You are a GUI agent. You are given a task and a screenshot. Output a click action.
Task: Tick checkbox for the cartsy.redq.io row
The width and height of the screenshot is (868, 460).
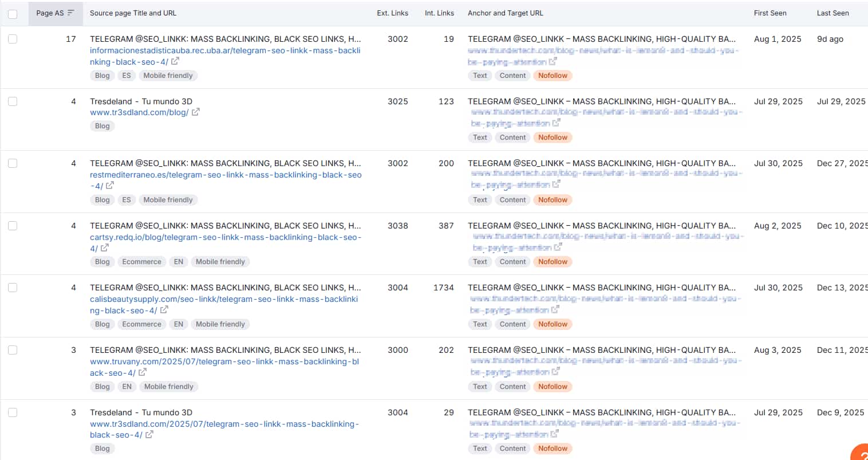point(13,226)
